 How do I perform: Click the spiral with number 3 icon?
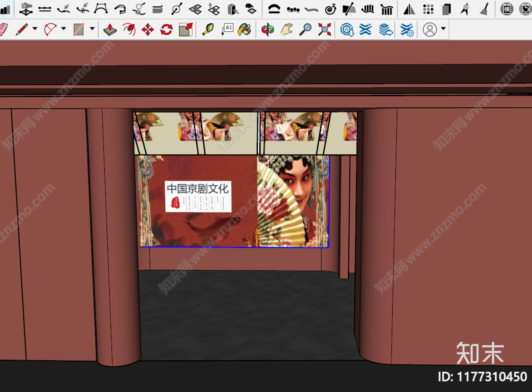coord(331,9)
